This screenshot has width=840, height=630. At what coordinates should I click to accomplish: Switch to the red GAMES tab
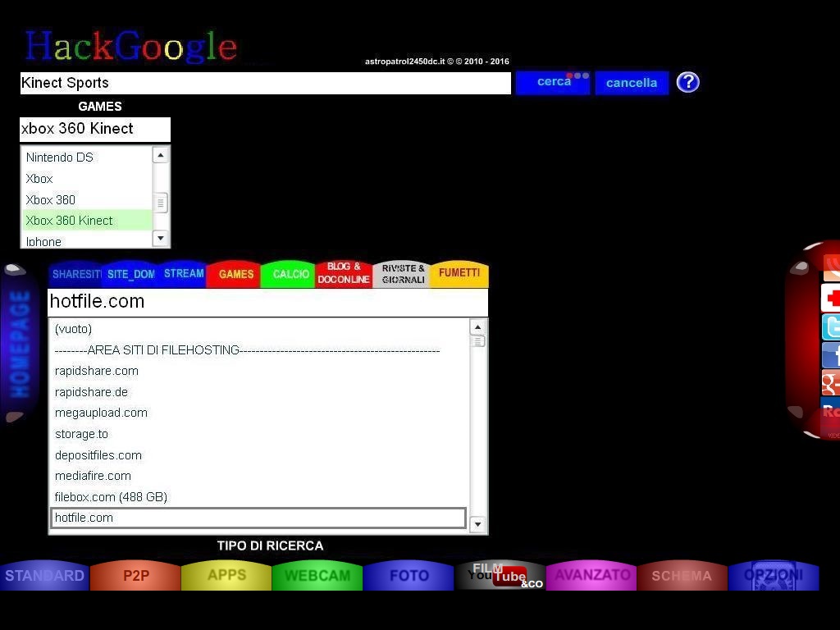point(235,274)
